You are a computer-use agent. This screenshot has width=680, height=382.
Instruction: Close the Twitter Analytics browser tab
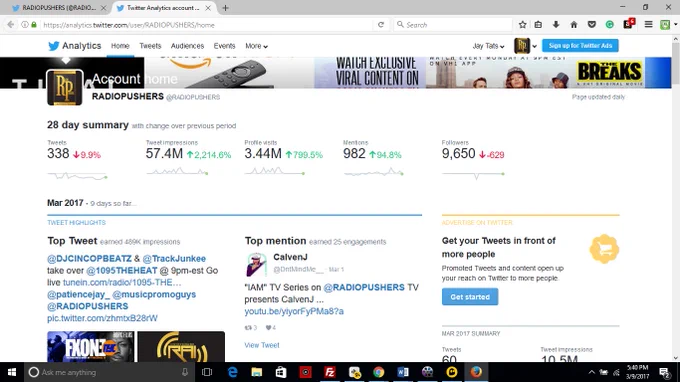[x=208, y=8]
